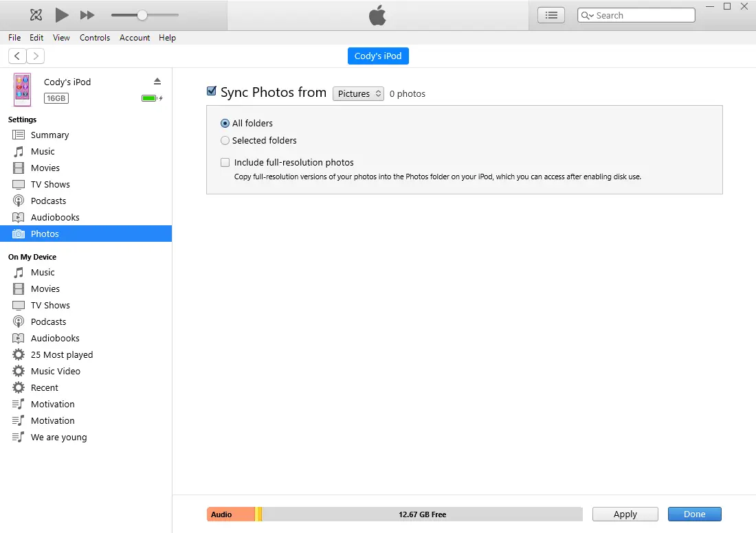Open the Up Next list view icon
The width and height of the screenshot is (756, 533).
(x=551, y=14)
